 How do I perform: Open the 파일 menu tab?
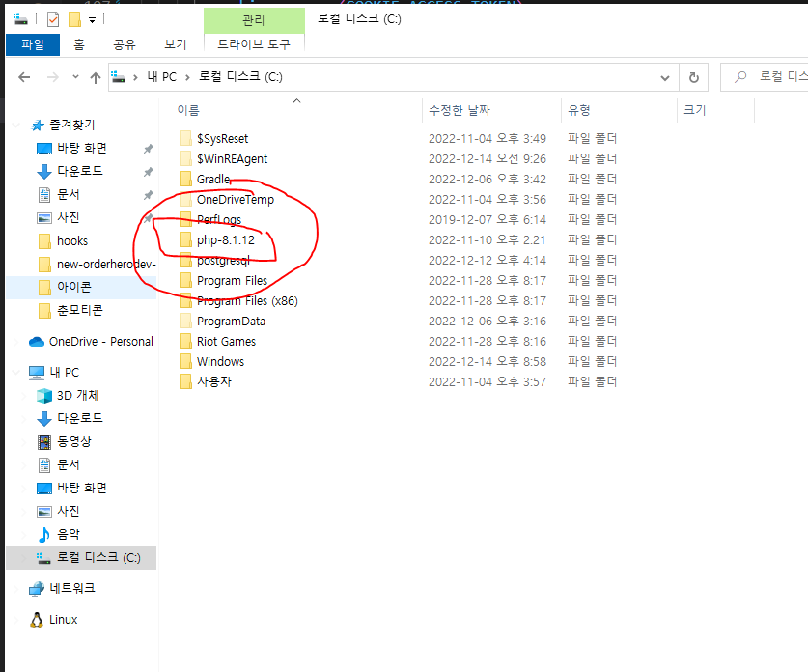pos(33,44)
